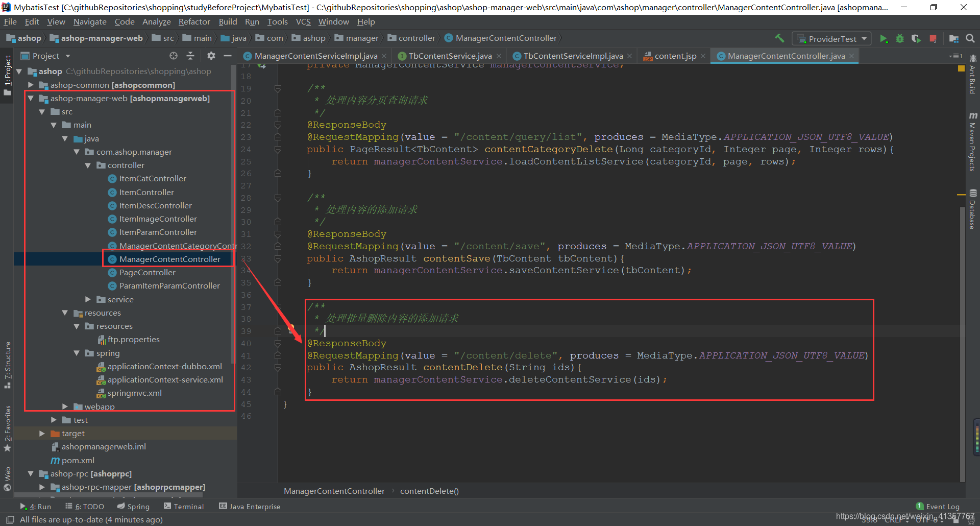This screenshot has height=526, width=980.
Task: Fold the Javadoc comment at line 19
Action: tap(278, 88)
